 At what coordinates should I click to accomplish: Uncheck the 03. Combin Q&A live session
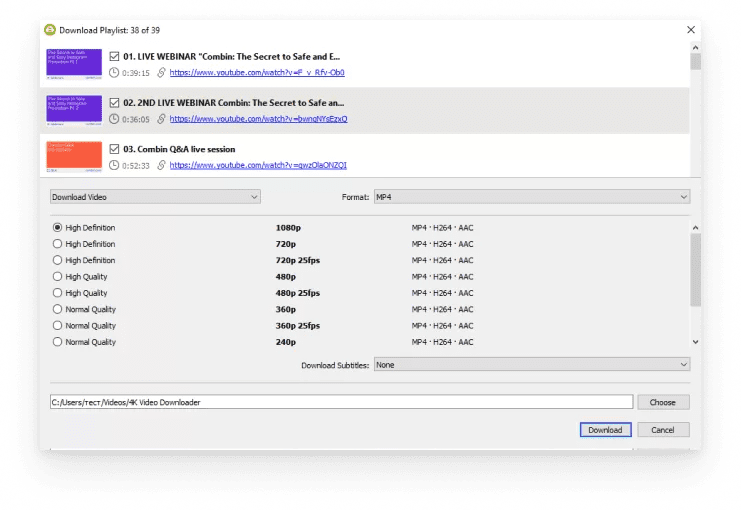click(x=114, y=149)
